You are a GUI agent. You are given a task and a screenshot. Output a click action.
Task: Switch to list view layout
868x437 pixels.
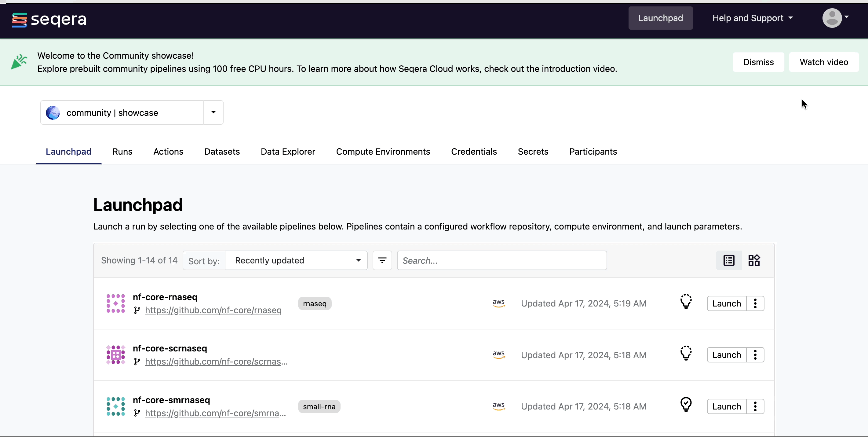click(x=729, y=260)
